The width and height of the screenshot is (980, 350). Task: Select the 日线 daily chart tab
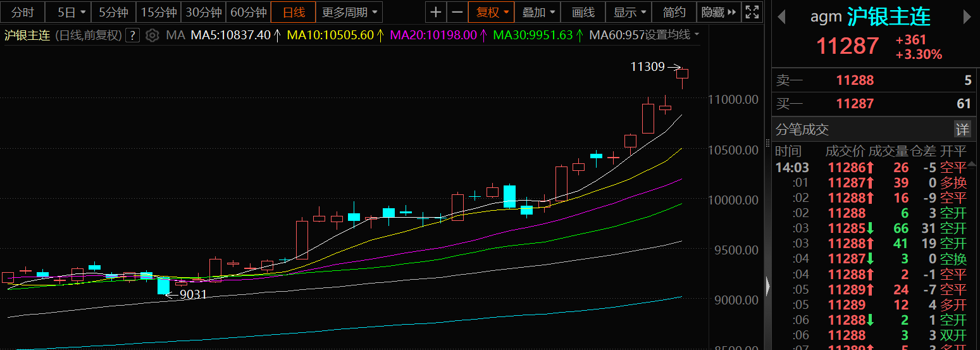[293, 12]
